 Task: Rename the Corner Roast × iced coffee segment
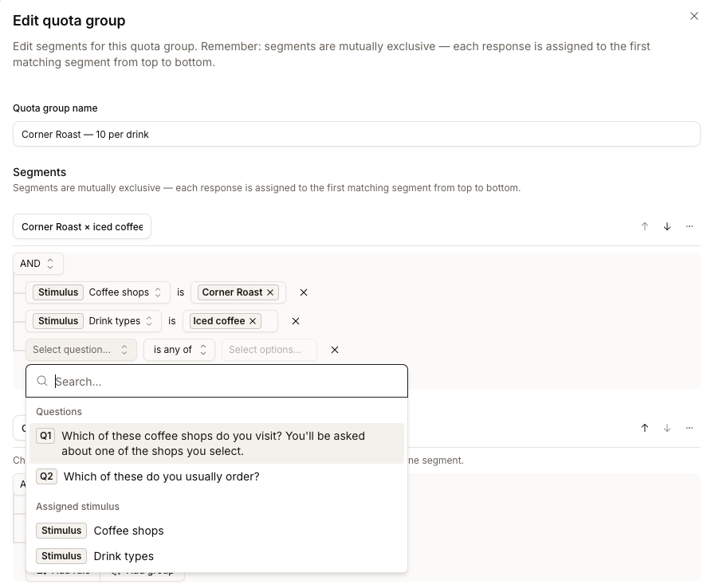click(x=82, y=227)
